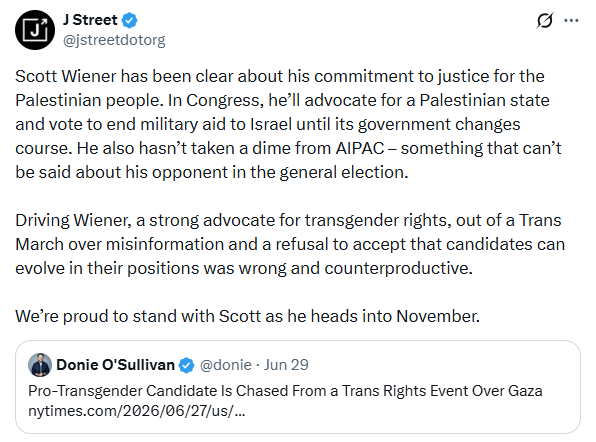Open Donie O'Sullivan's profile name
The image size is (596, 442).
[115, 365]
